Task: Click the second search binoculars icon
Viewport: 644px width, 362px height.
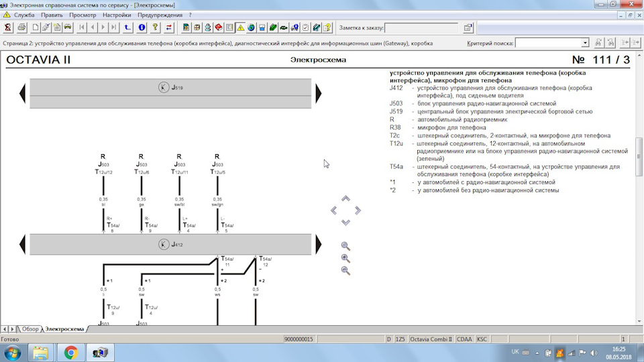Action: click(610, 43)
